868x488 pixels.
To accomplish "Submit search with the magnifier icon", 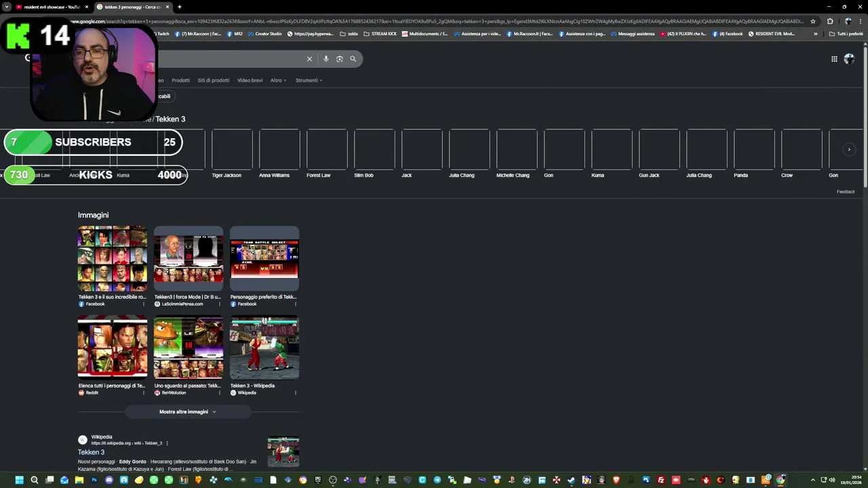I will pyautogui.click(x=353, y=59).
